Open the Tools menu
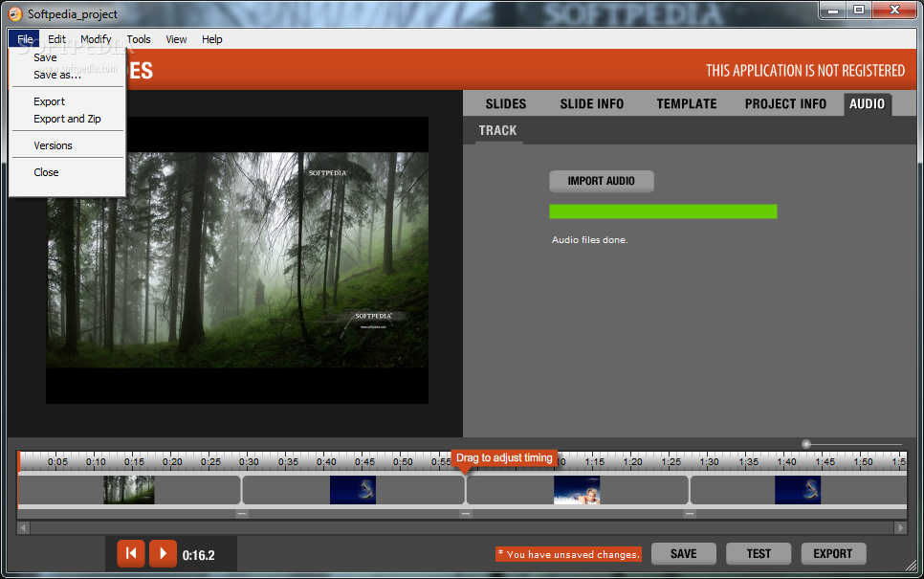This screenshot has height=579, width=924. [139, 39]
